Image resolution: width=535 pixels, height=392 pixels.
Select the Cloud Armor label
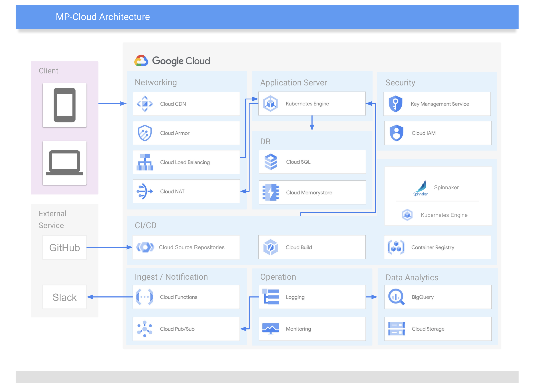click(x=175, y=133)
